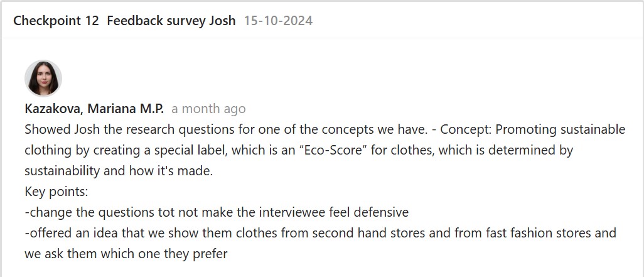Click the date 15-10-2024 in header
The image size is (644, 277).
pos(278,21)
